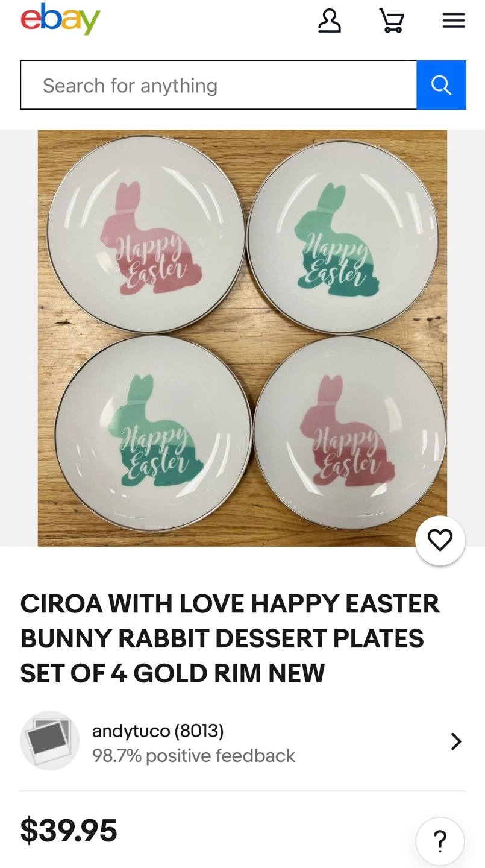
Task: Click the Ciroa dessert plates listing title
Action: coord(230,638)
